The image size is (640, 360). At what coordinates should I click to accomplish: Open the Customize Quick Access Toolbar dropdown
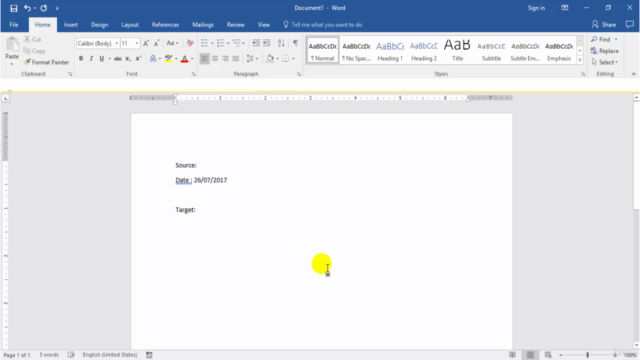pos(57,8)
